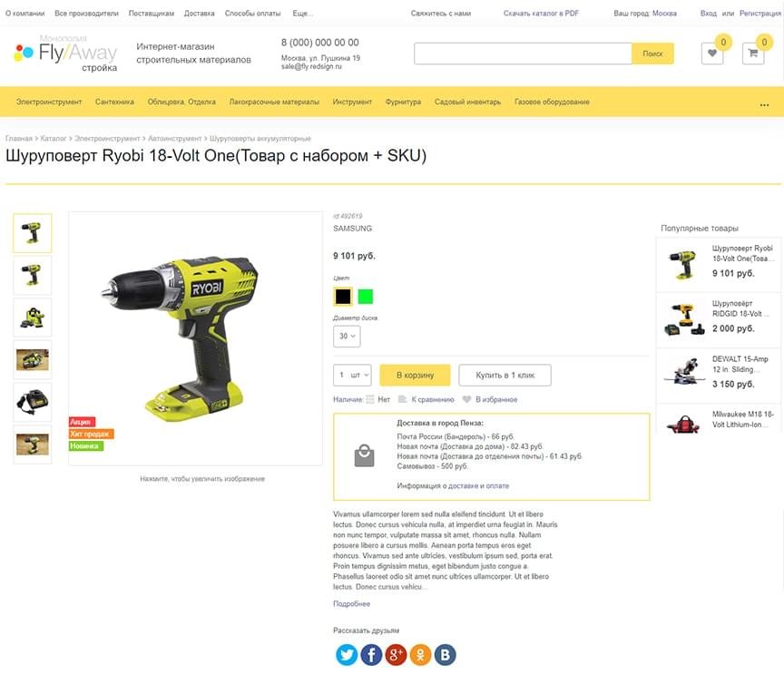Share product on Odnoklassniki

420,654
